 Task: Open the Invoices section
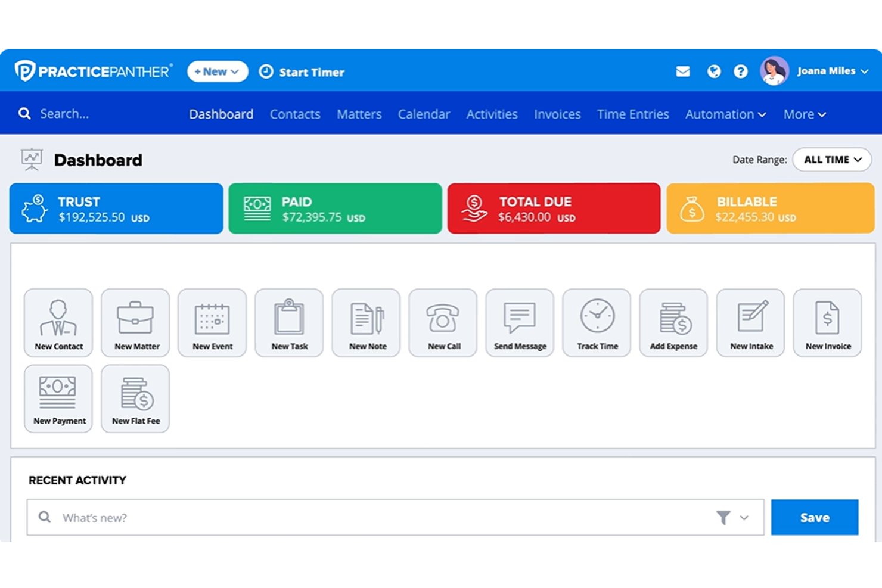[x=557, y=114]
